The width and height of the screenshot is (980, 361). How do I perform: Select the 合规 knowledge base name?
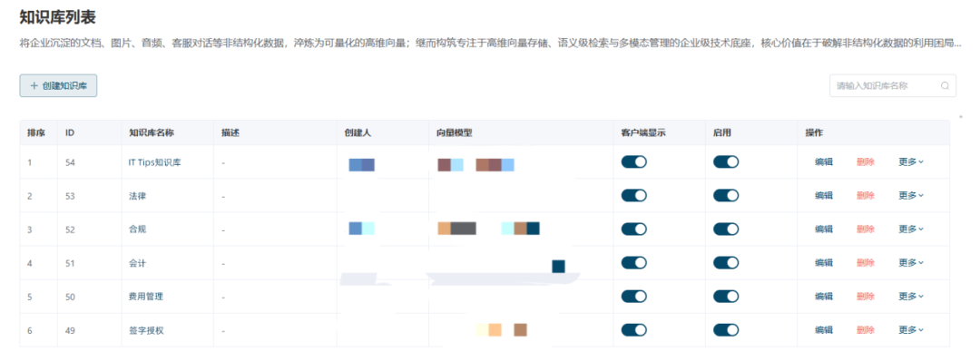point(137,229)
